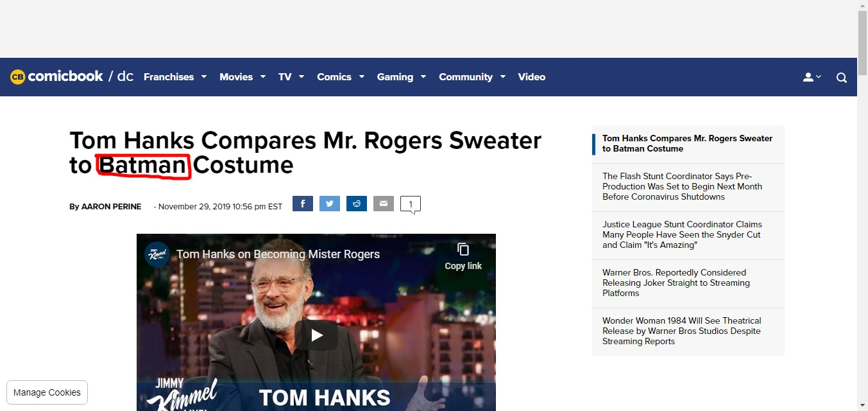The width and height of the screenshot is (868, 411).
Task: Open Justice League Snyder Cut article
Action: click(688, 235)
